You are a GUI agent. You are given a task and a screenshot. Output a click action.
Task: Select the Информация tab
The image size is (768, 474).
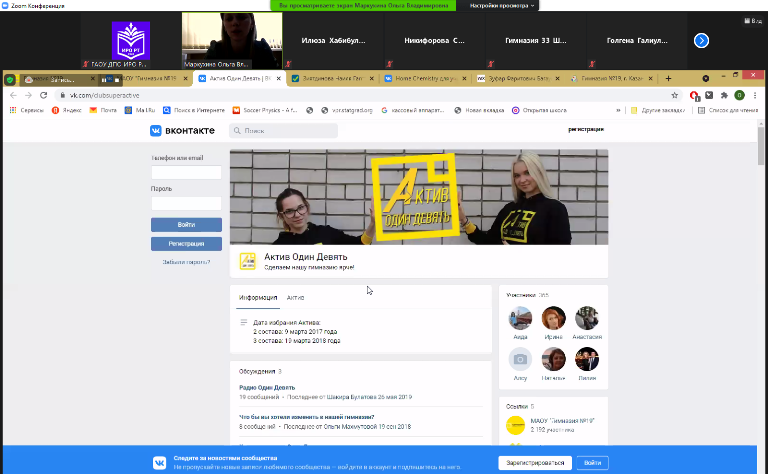[x=258, y=298]
